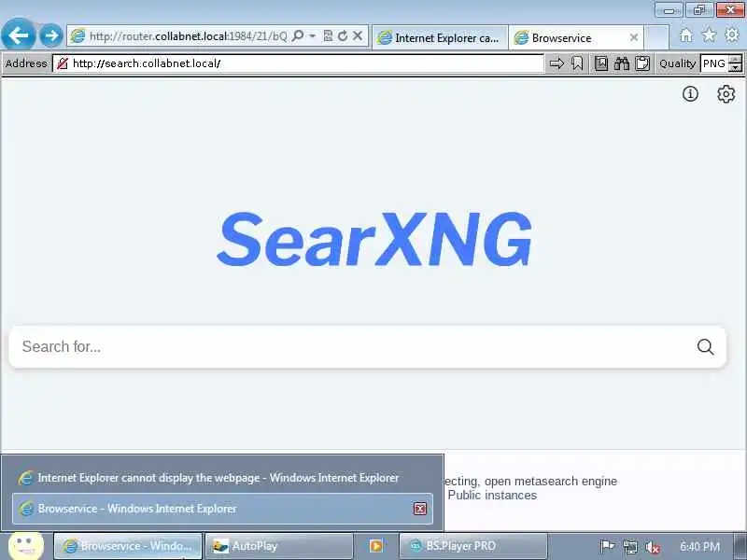Click the media player taskbar icon

[376, 546]
